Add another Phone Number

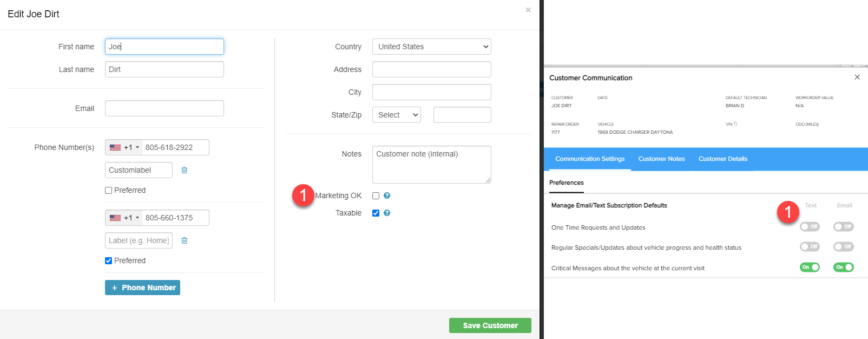tap(142, 288)
